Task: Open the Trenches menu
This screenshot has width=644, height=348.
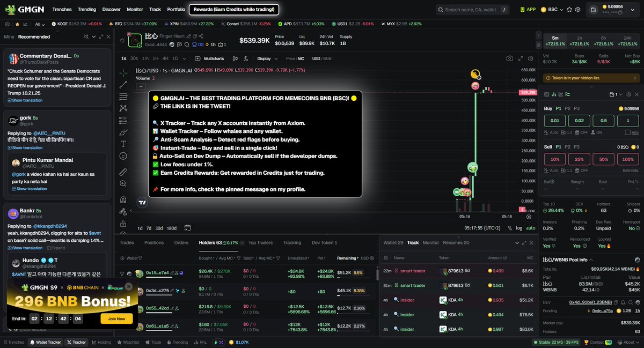Action: pos(62,9)
